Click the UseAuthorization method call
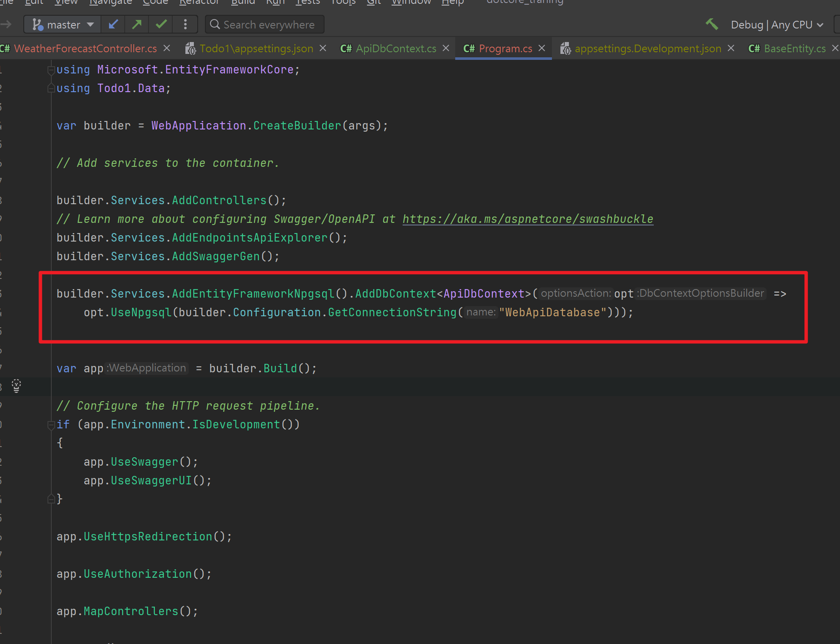 coord(138,574)
